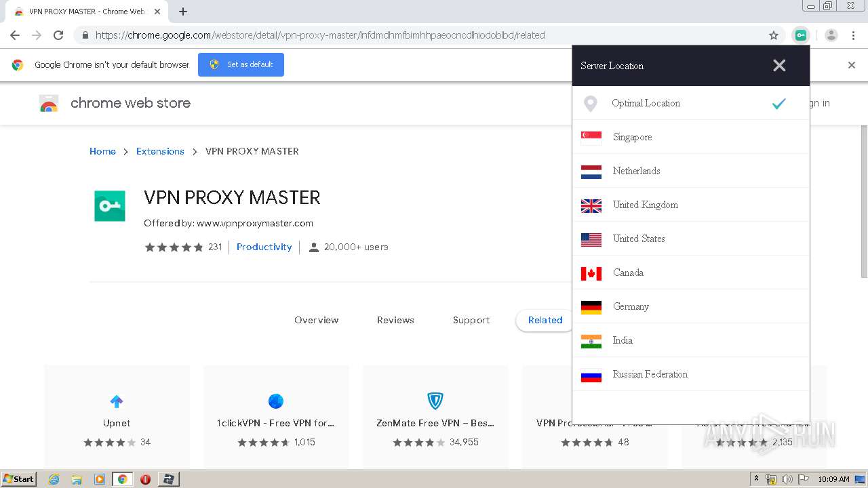Open the Chrome profile avatar icon
The width and height of the screenshot is (868, 488).
click(831, 35)
